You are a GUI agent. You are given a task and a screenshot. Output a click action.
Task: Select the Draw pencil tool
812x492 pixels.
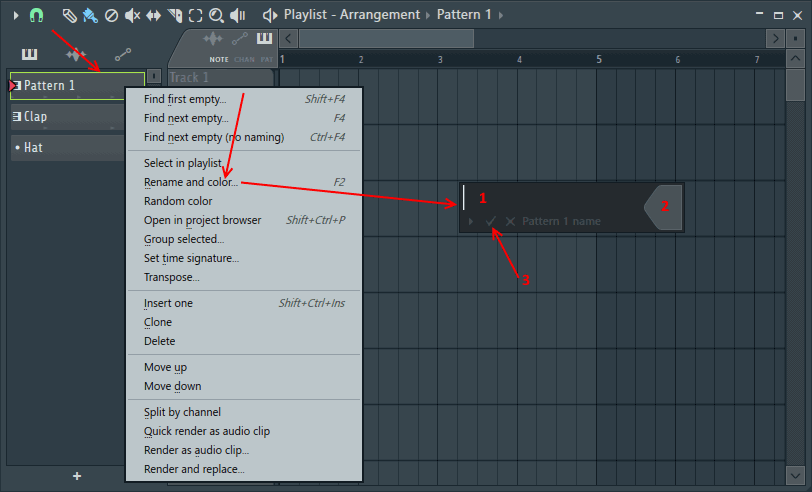click(x=69, y=15)
